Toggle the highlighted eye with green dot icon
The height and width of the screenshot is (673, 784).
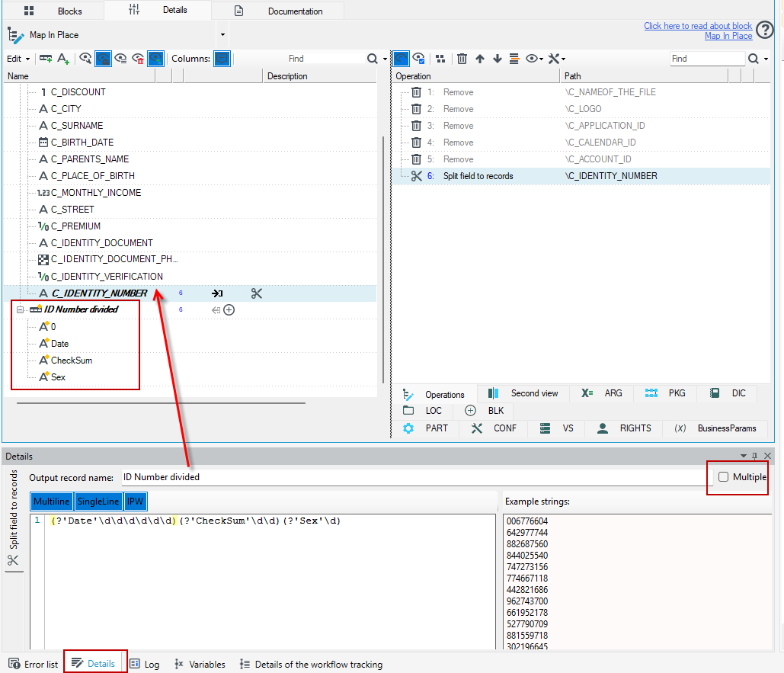155,59
